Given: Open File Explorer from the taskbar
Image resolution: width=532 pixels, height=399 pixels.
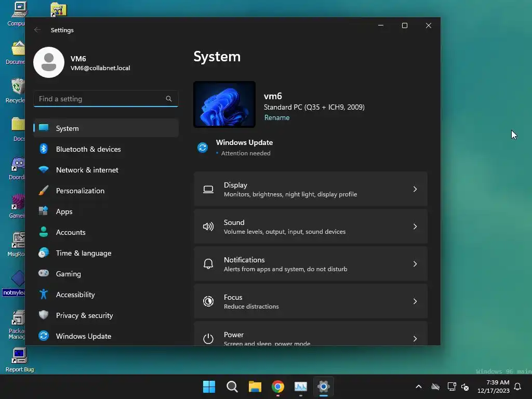Looking at the screenshot, I should (x=255, y=387).
